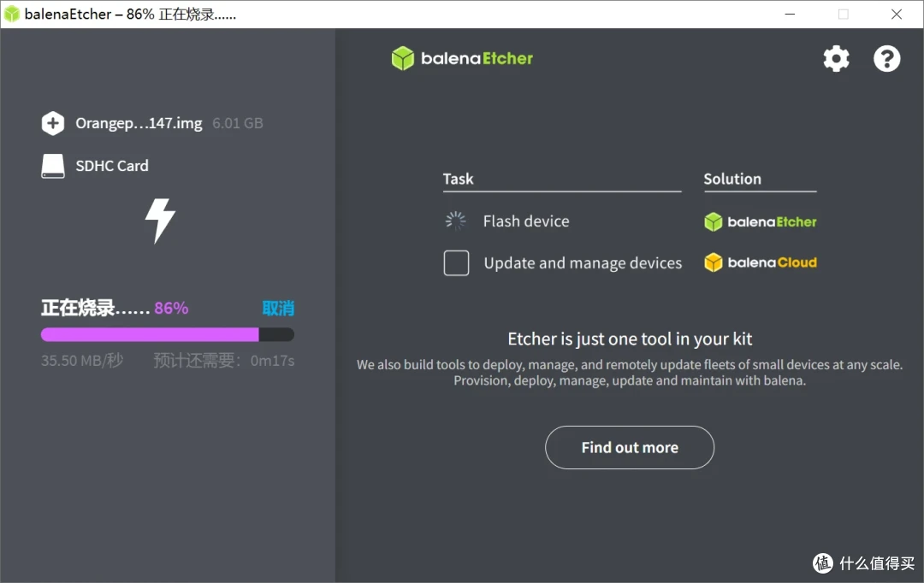
Task: Click 'Etcher is just one tool' heading
Action: [630, 339]
